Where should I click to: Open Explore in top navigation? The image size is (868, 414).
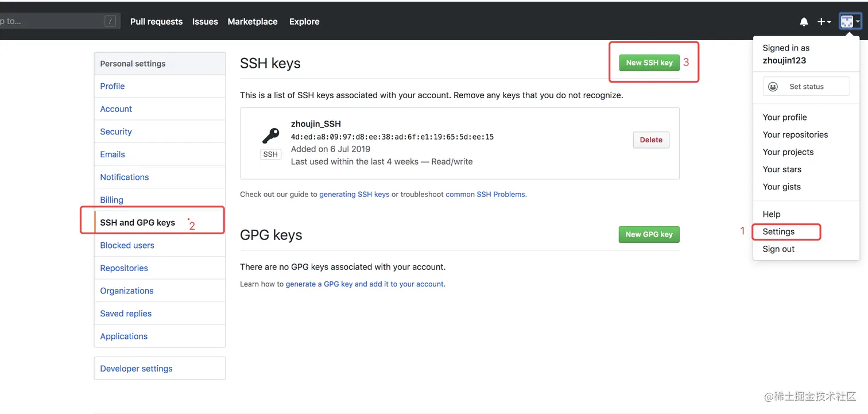coord(304,22)
